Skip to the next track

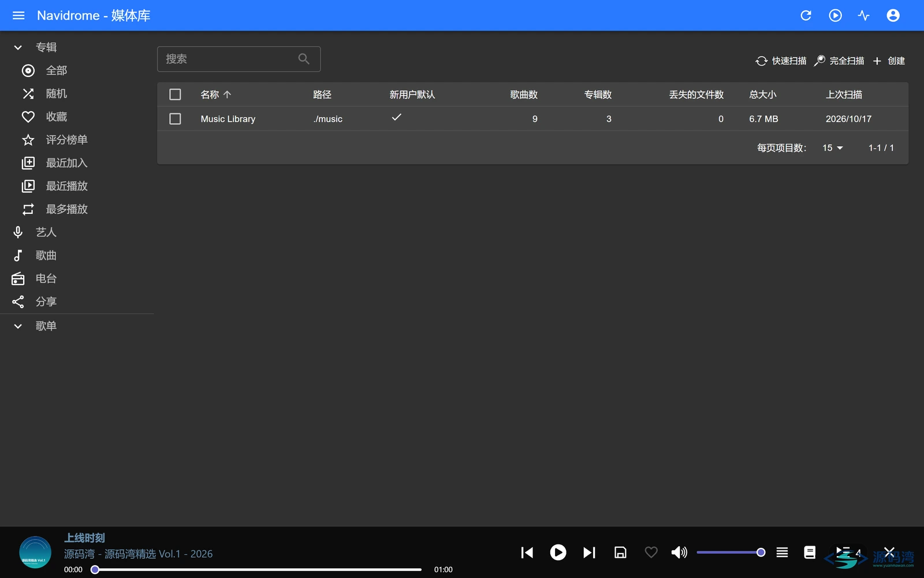(589, 553)
